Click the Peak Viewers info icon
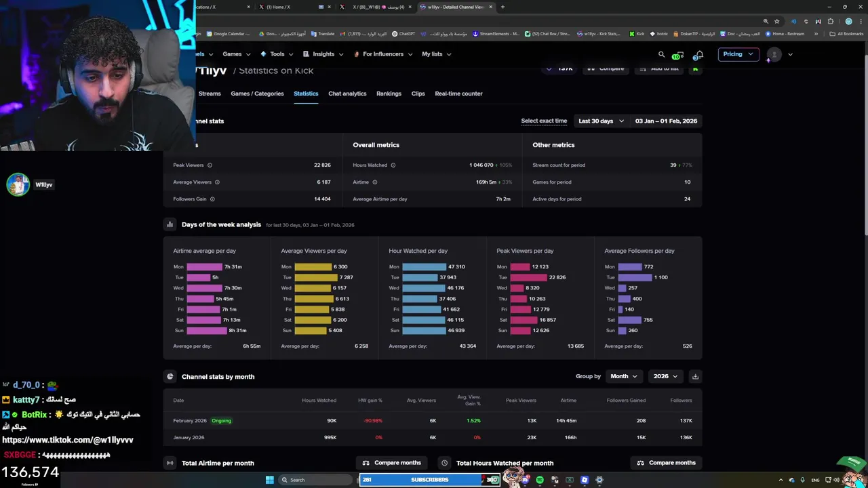The height and width of the screenshot is (488, 868). pos(210,165)
